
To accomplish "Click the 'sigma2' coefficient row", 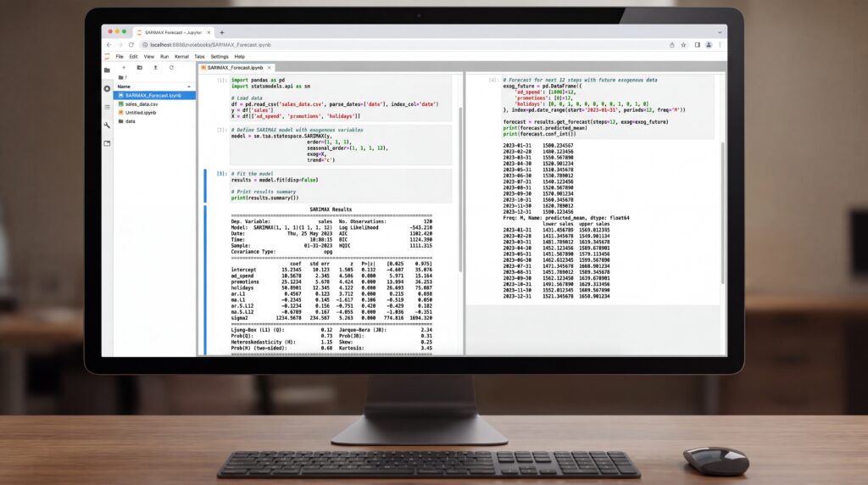I will pos(331,318).
